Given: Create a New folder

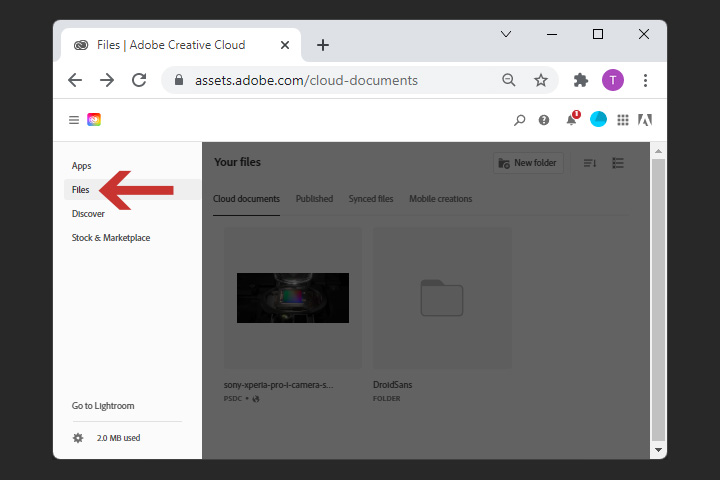Looking at the screenshot, I should pos(529,163).
